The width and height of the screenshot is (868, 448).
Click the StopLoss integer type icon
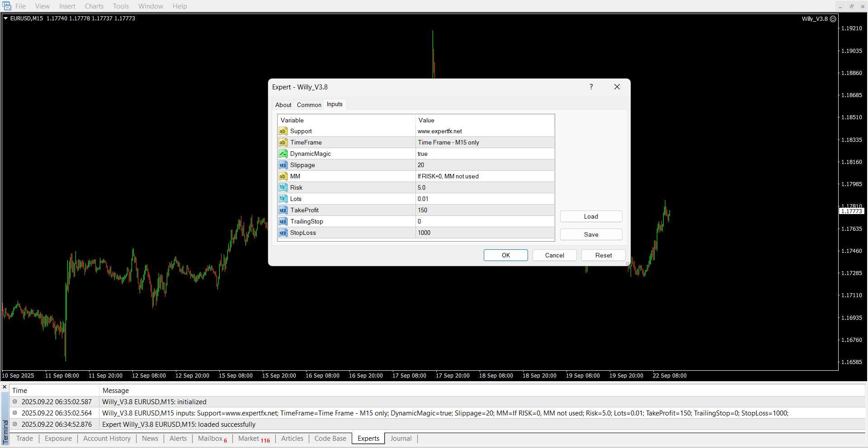point(283,233)
